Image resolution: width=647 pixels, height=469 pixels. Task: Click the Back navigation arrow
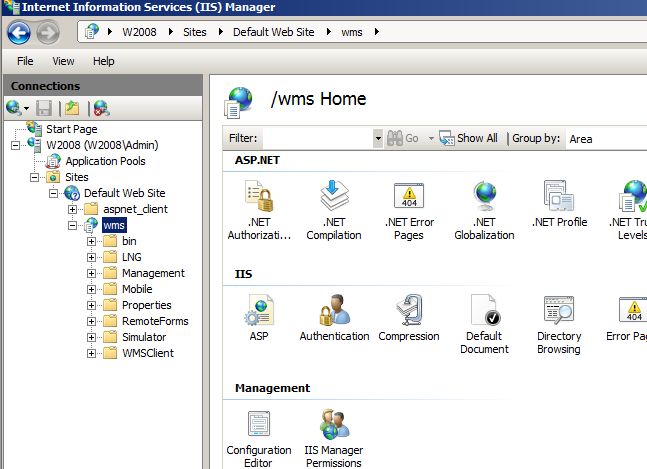(19, 33)
